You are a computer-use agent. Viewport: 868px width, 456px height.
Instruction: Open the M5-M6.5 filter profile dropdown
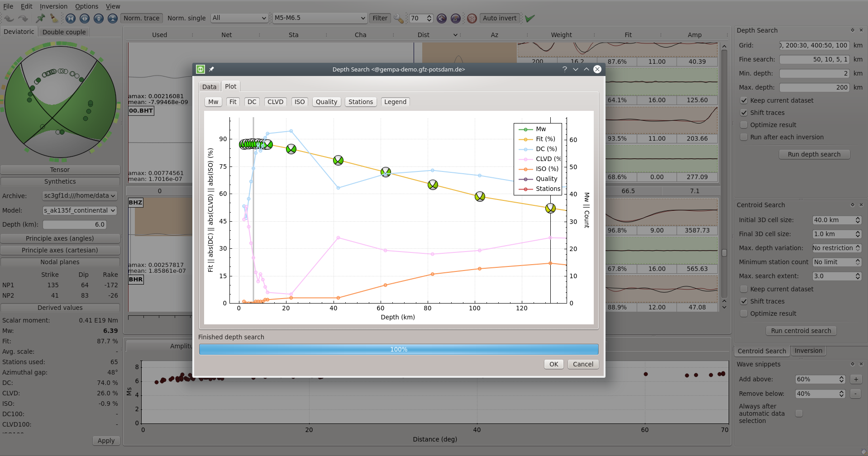click(x=320, y=18)
